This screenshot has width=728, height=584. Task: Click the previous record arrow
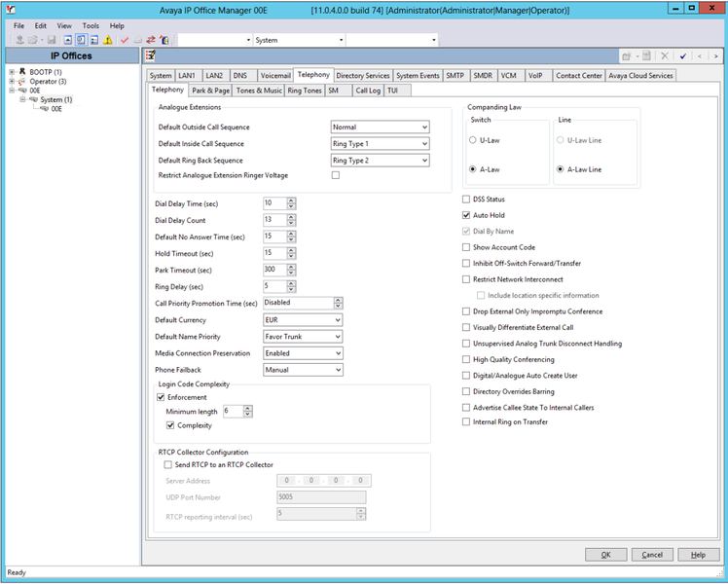click(x=700, y=56)
